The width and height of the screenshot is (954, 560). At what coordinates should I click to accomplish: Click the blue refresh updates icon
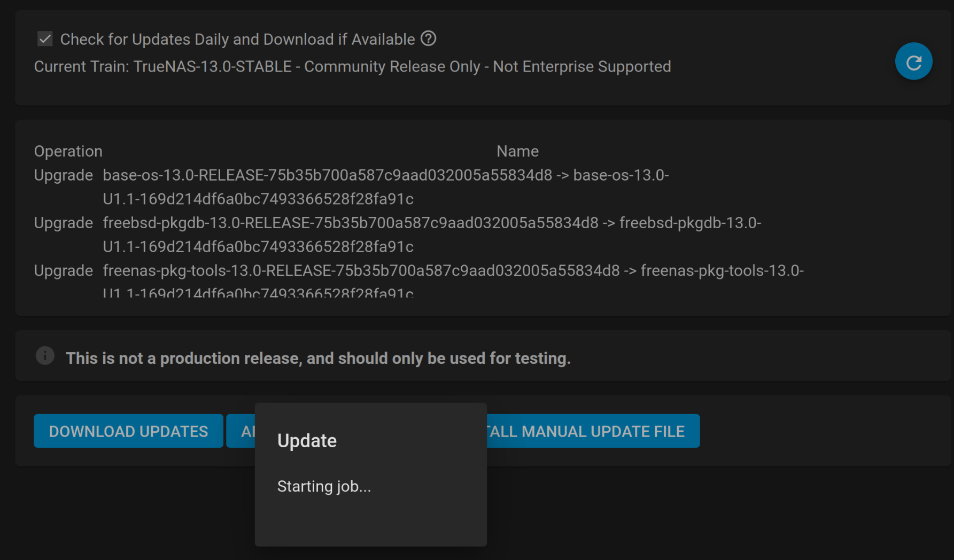coord(913,61)
